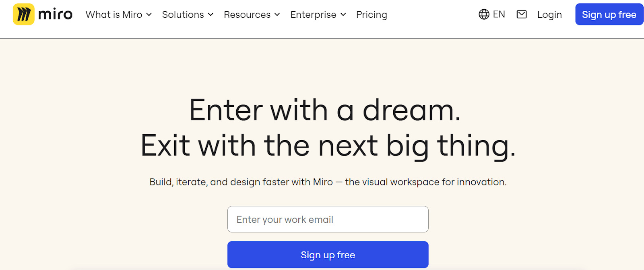Focus the Enter your work email field
The height and width of the screenshot is (270, 644).
coord(328,219)
